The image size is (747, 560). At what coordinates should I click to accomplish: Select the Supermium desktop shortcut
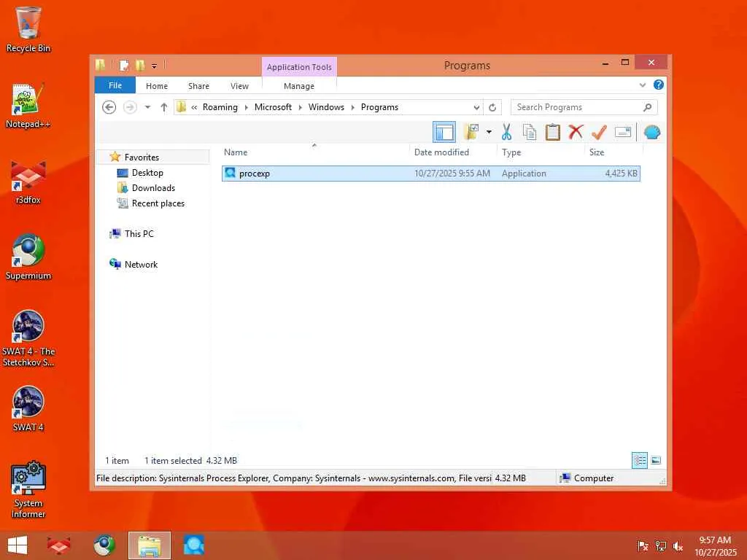click(x=28, y=257)
